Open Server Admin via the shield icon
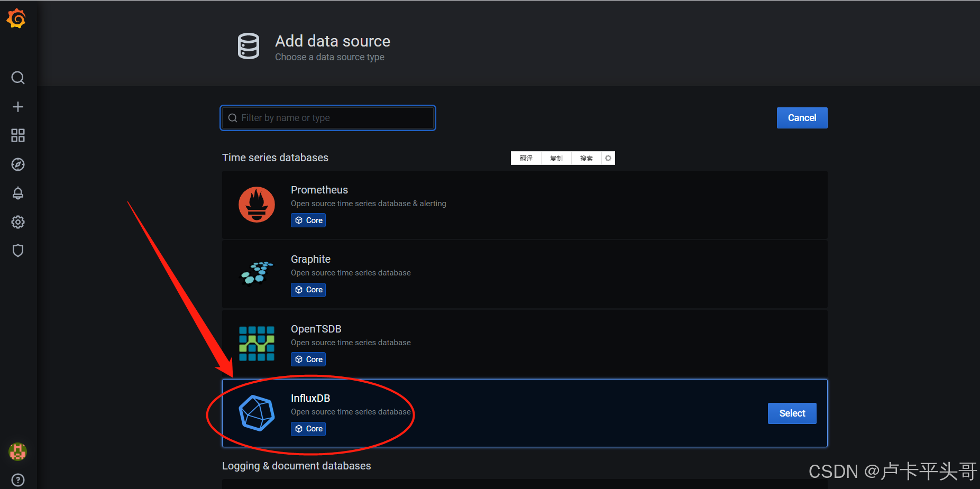This screenshot has height=489, width=980. point(18,251)
